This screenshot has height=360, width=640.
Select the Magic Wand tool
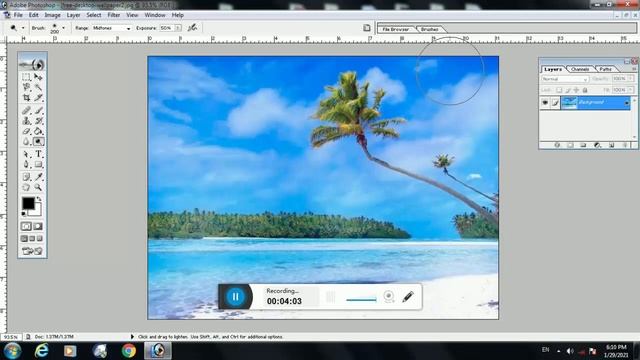(38, 87)
